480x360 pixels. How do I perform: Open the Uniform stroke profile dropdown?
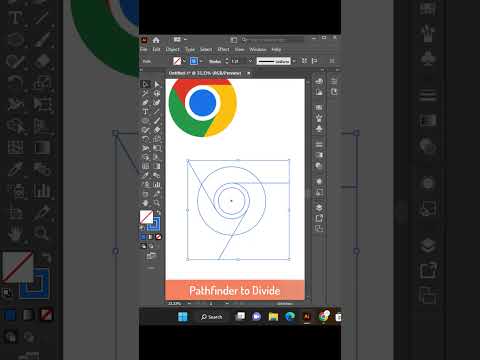tap(294, 61)
